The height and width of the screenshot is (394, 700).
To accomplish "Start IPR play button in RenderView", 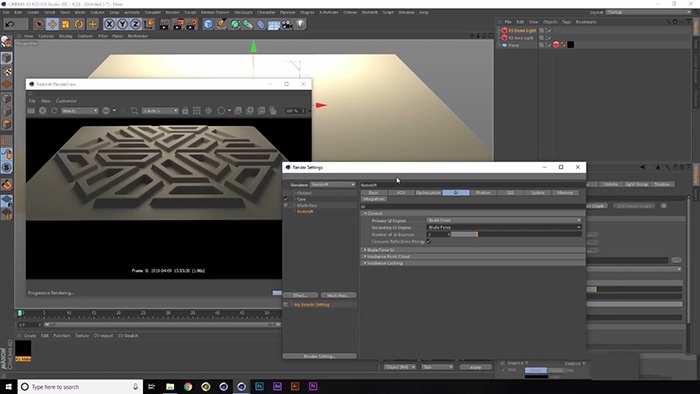I will tap(42, 110).
